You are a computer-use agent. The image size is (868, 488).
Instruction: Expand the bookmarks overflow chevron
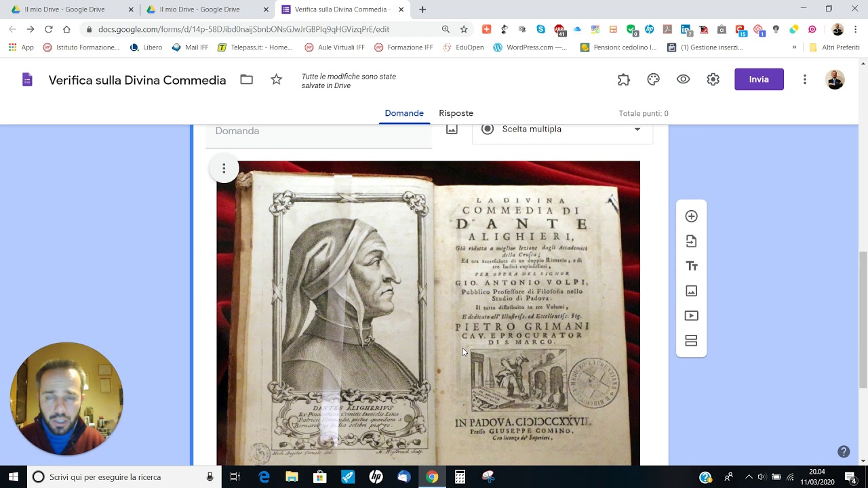click(794, 47)
